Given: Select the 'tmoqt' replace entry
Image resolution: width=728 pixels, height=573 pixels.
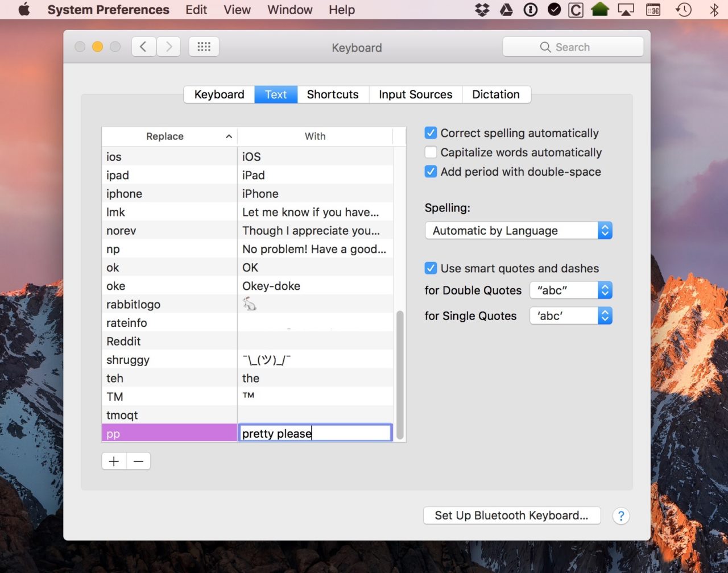Looking at the screenshot, I should [122, 416].
